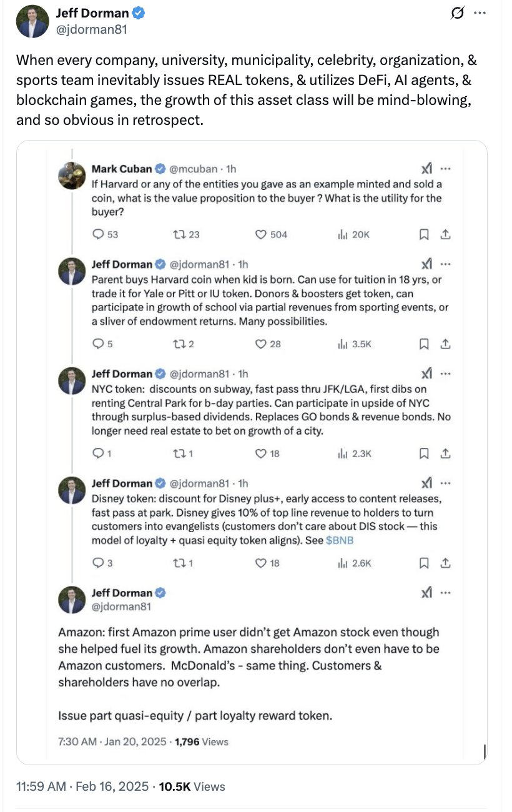Bookmark Mark Cuban's tweet

424,234
